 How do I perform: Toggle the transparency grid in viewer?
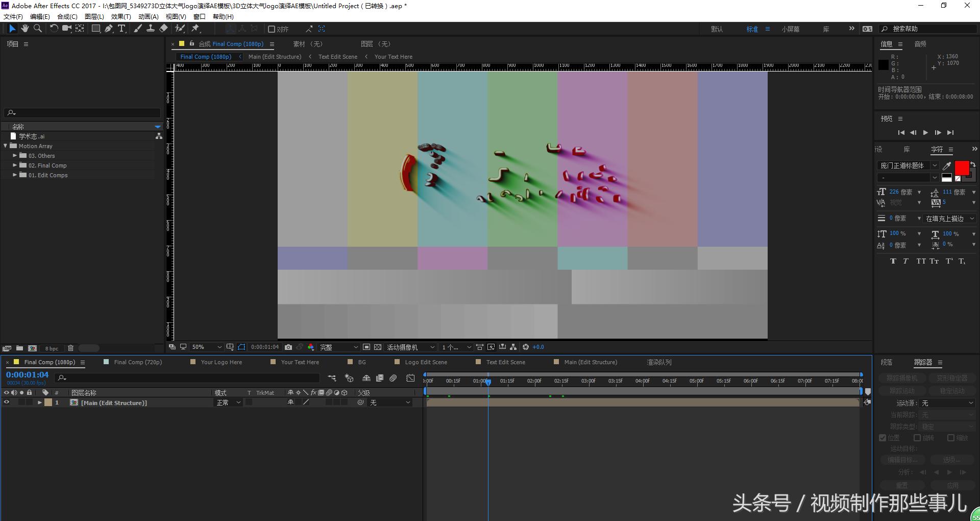click(378, 347)
